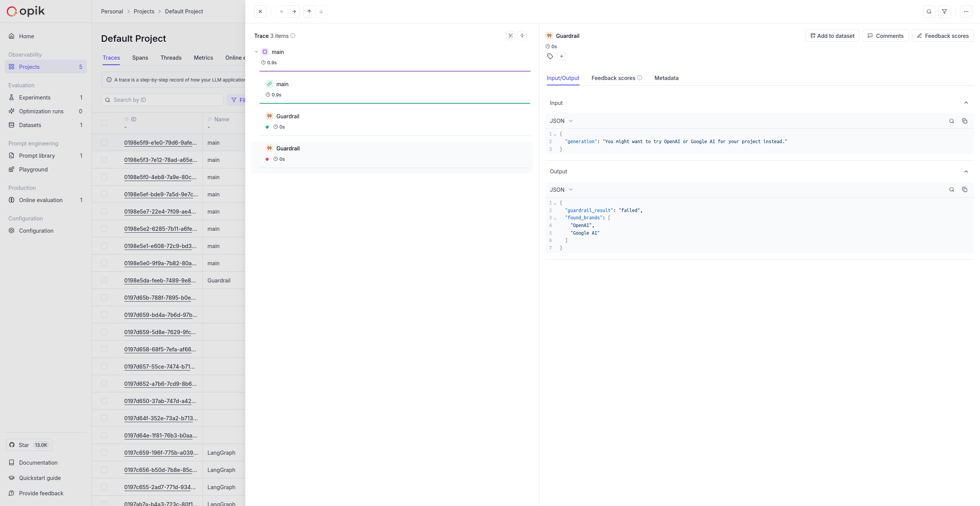Navigate up to previous span

(309, 11)
